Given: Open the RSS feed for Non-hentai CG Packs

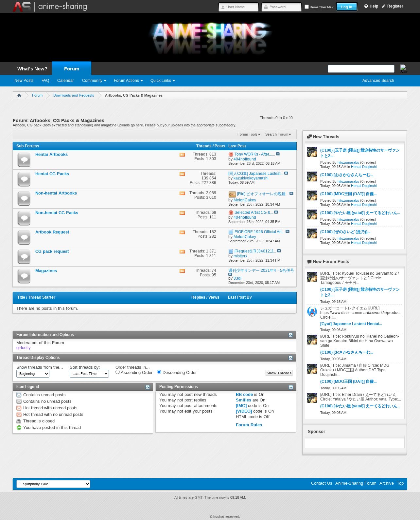Looking at the screenshot, I should [x=182, y=213].
